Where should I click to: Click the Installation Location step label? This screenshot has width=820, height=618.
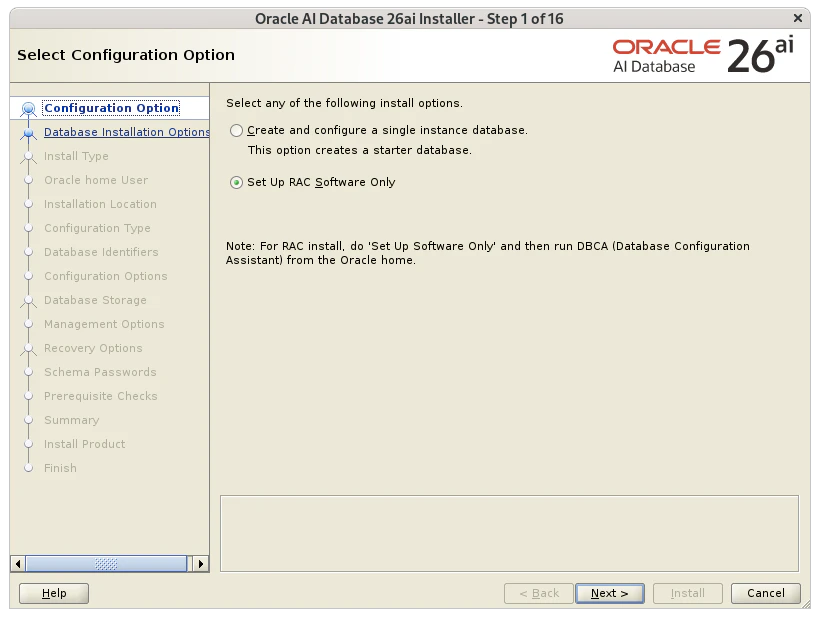tap(100, 204)
